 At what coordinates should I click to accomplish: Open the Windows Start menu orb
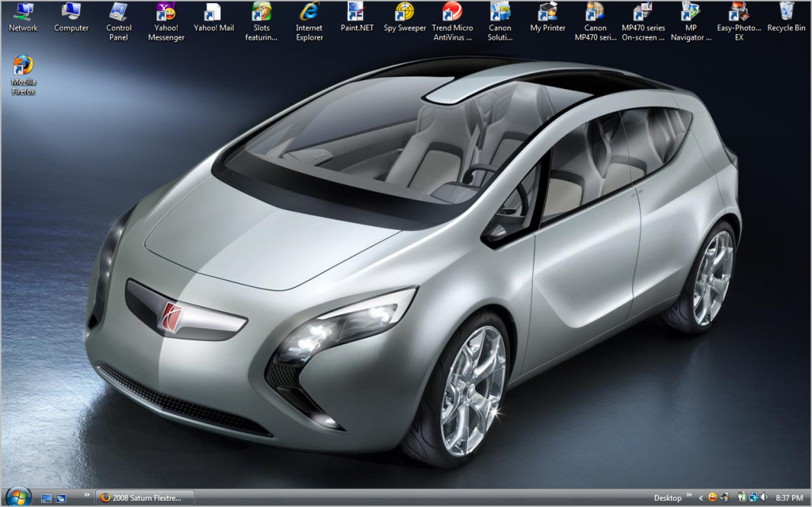pos(17,497)
